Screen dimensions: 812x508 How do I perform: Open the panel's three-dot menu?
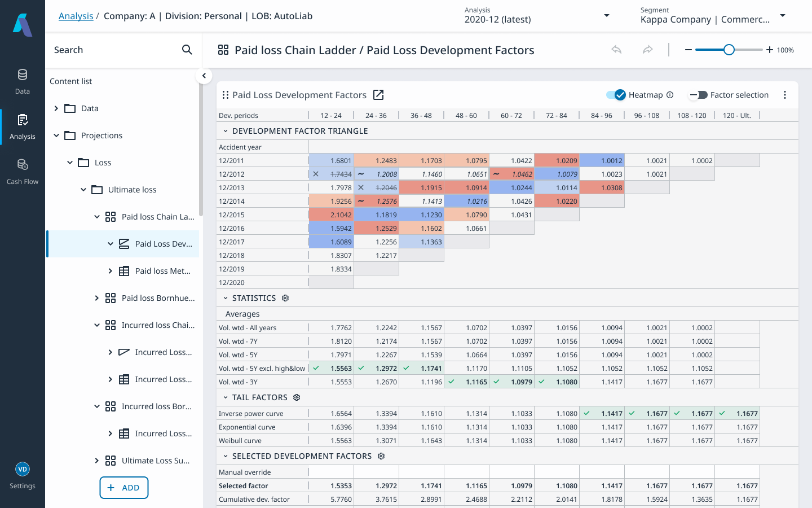[785, 95]
